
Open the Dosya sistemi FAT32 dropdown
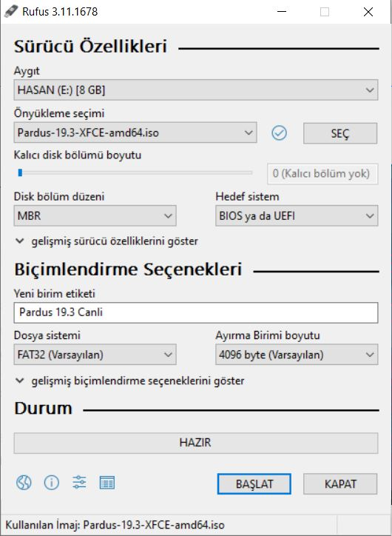[x=95, y=355]
